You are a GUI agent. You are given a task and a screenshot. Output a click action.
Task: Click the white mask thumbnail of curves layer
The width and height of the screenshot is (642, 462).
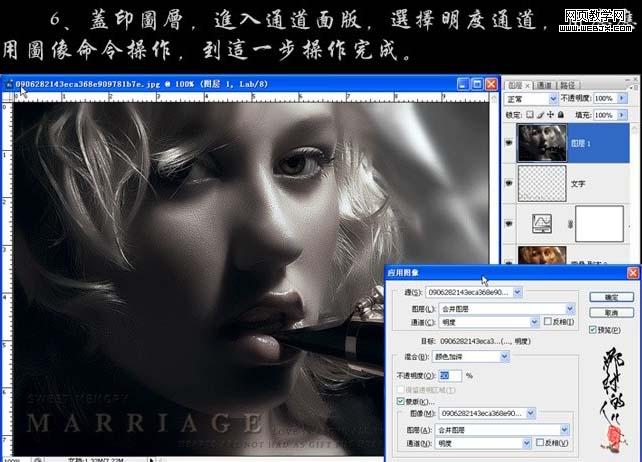(x=599, y=224)
